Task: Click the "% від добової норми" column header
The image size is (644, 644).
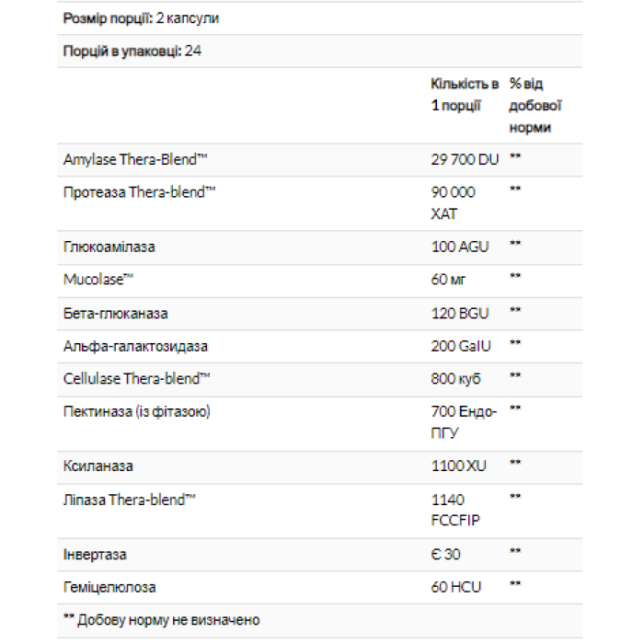Action: coord(535,106)
